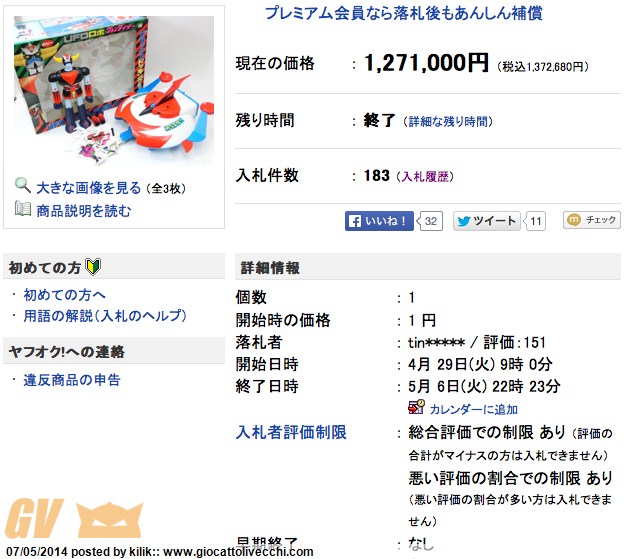Open the 詳細な残り時間 link
Screen dimensions: 630x559
tap(448, 121)
